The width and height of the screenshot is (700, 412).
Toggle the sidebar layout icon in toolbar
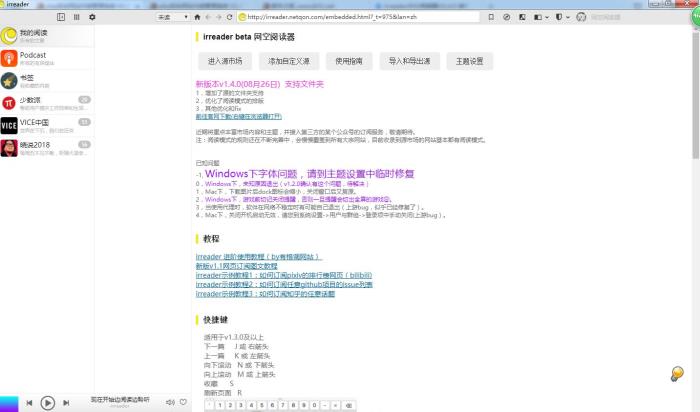[x=61, y=17]
